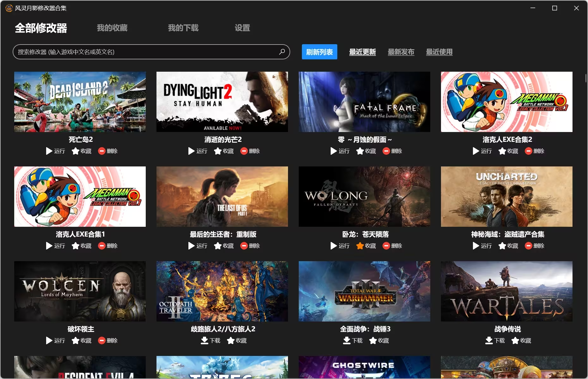Launch the 最后的生还者：重制版 trainer
Screen dimensions: 588x379
pos(198,246)
